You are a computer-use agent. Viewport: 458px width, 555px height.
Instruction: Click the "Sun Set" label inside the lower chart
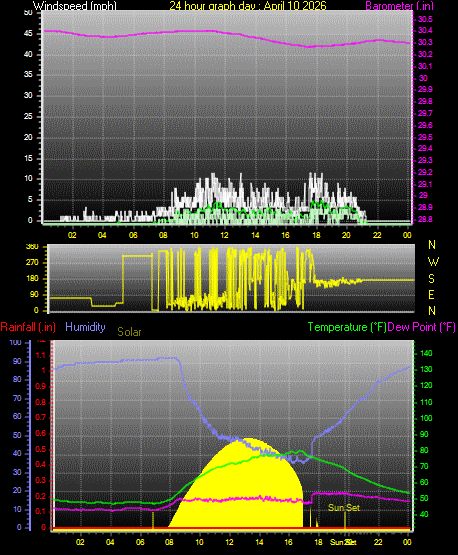tap(344, 508)
